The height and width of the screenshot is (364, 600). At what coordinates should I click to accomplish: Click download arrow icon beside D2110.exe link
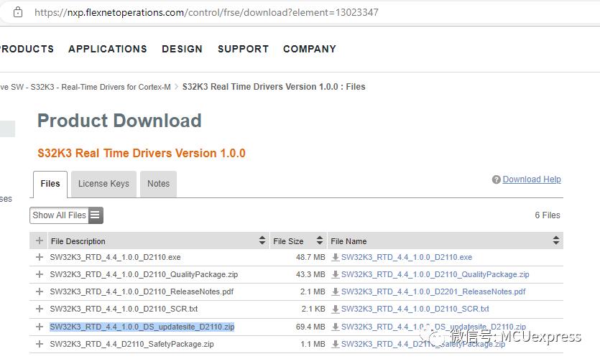(335, 257)
